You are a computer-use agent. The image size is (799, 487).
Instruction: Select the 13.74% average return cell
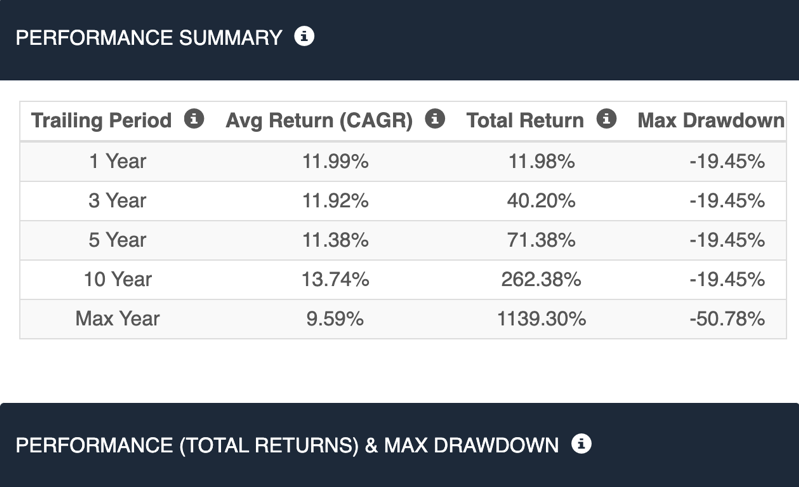point(335,280)
